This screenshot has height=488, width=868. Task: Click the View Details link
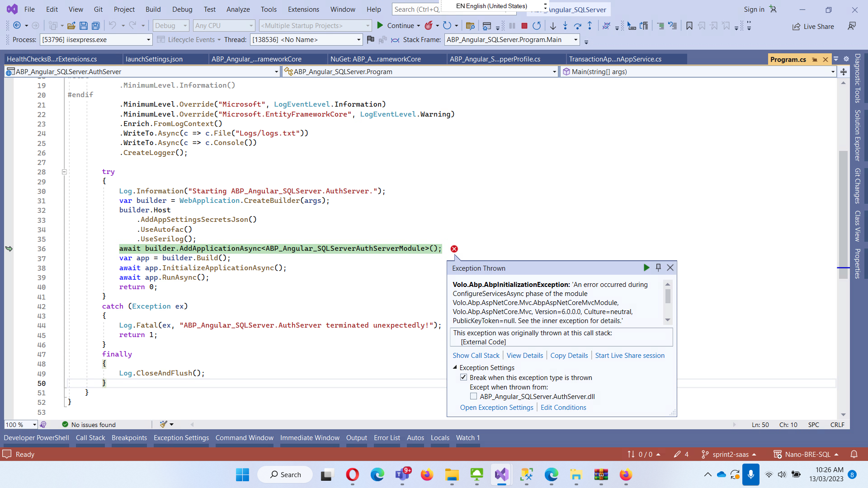click(524, 356)
